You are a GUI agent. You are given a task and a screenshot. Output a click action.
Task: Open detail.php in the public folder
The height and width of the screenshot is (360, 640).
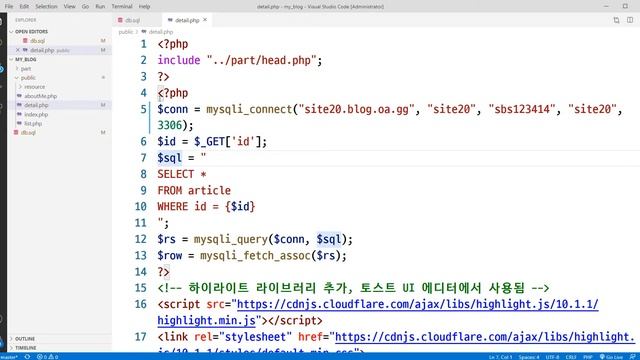pos(36,105)
